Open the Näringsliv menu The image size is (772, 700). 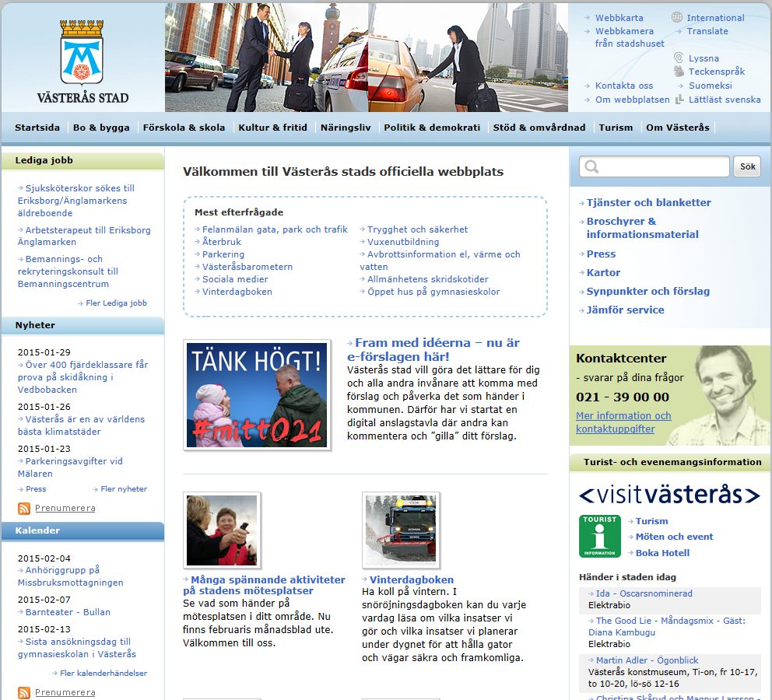(x=346, y=128)
